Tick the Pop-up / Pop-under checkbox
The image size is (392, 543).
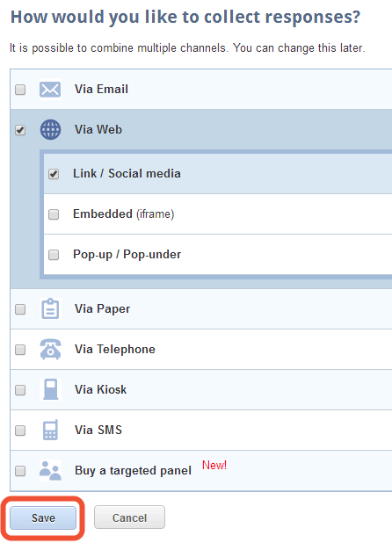click(x=54, y=255)
